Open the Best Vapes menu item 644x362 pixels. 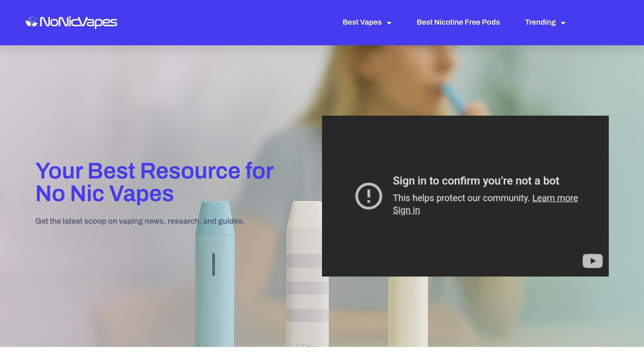pos(362,22)
